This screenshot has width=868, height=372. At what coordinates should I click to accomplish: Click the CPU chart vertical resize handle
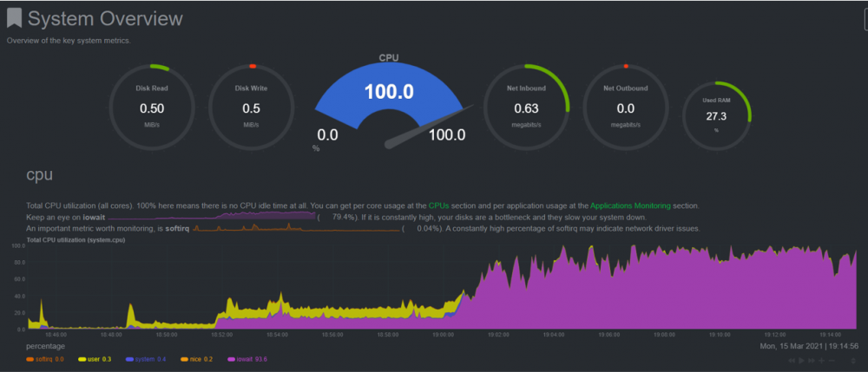pos(853,361)
